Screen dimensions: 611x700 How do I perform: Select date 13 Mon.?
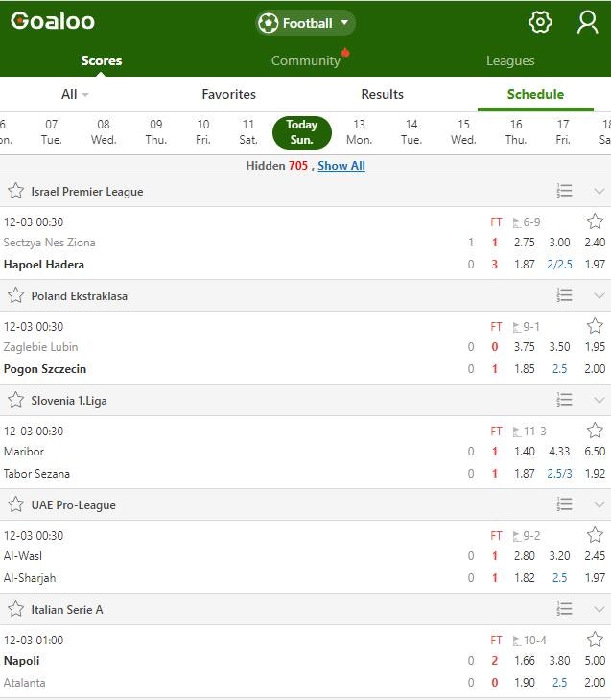tap(359, 132)
